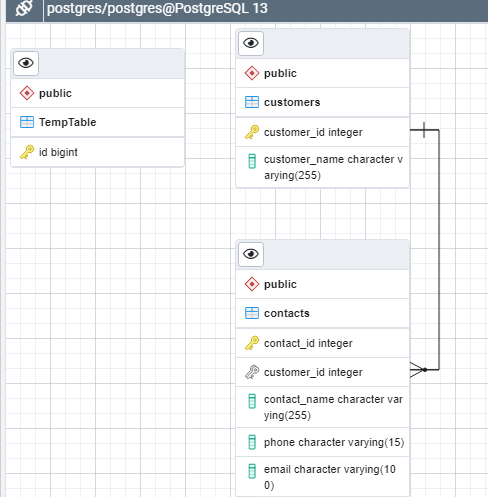Click the primary key icon for id bigint

[x=27, y=152]
